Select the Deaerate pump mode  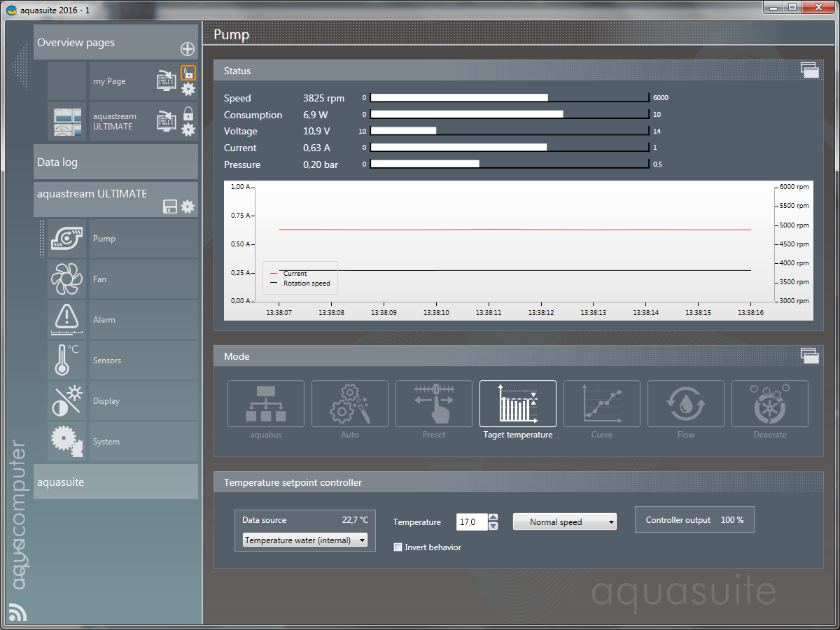770,404
